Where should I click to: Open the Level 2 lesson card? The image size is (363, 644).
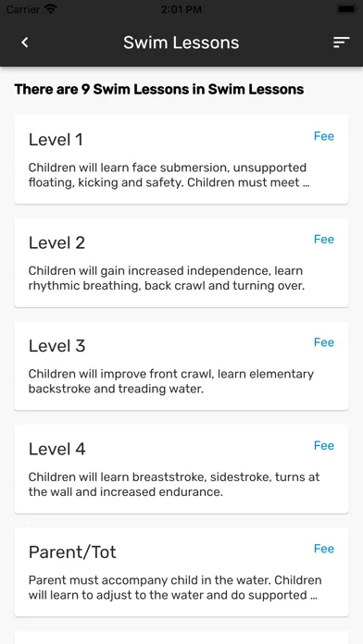click(x=181, y=262)
